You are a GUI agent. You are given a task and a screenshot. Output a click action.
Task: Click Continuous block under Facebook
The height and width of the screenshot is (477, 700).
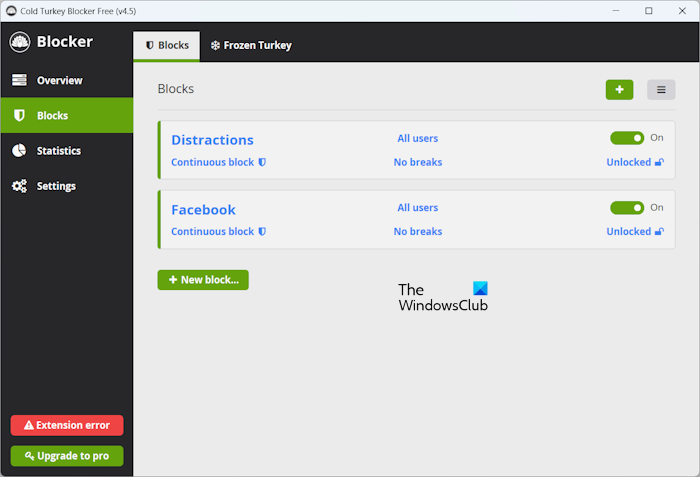218,231
